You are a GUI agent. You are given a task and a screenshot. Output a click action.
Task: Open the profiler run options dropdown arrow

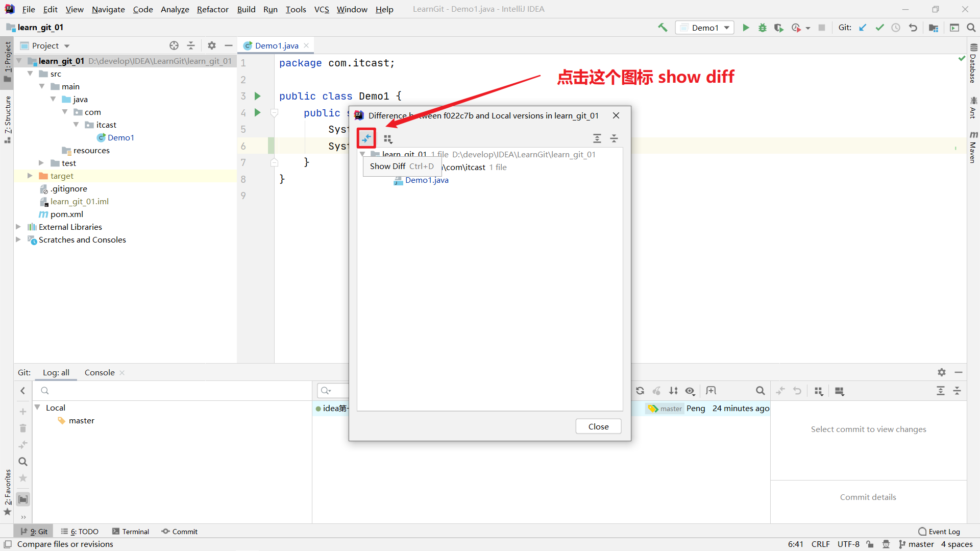808,28
